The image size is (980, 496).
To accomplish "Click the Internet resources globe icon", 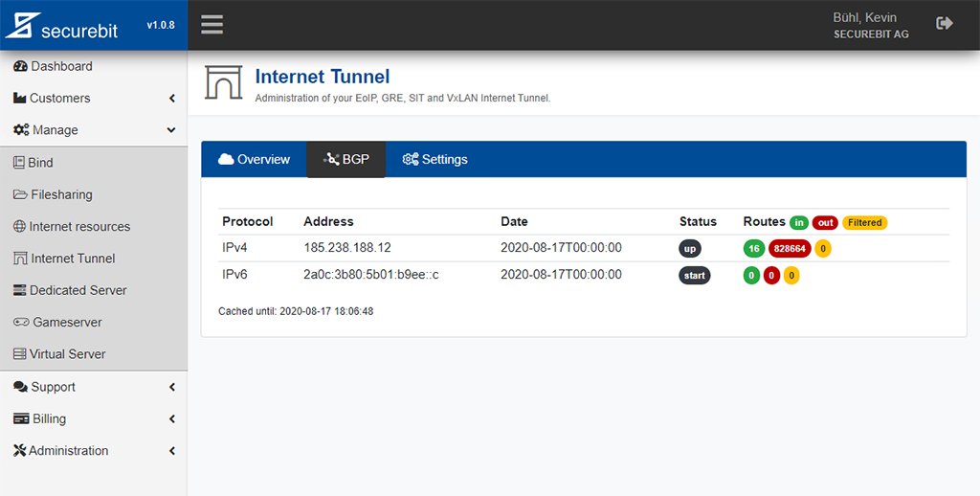I will (x=19, y=226).
